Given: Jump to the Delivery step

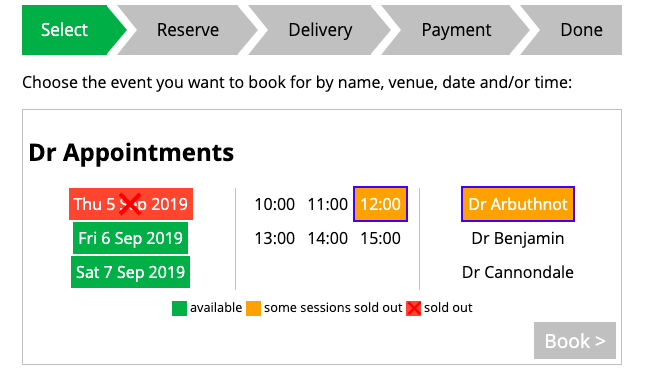Looking at the screenshot, I should pyautogui.click(x=320, y=30).
